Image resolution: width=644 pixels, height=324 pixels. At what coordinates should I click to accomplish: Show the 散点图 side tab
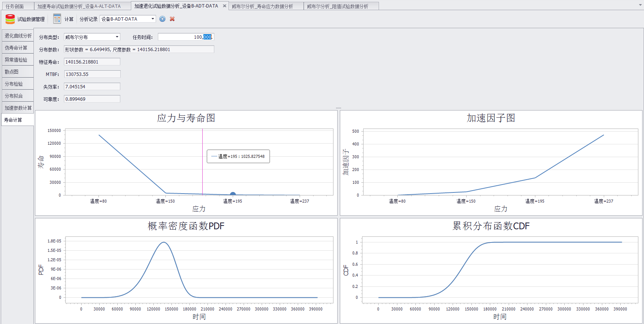tap(12, 72)
